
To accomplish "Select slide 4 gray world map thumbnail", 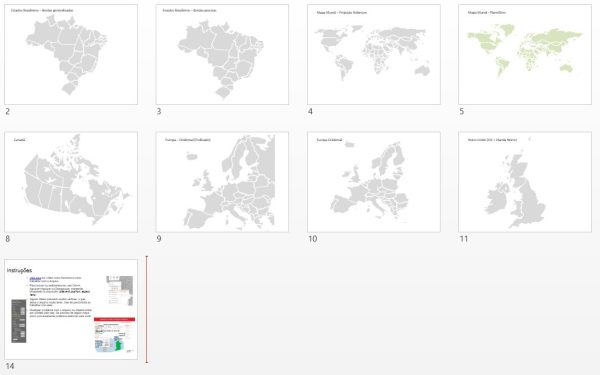I will [374, 54].
